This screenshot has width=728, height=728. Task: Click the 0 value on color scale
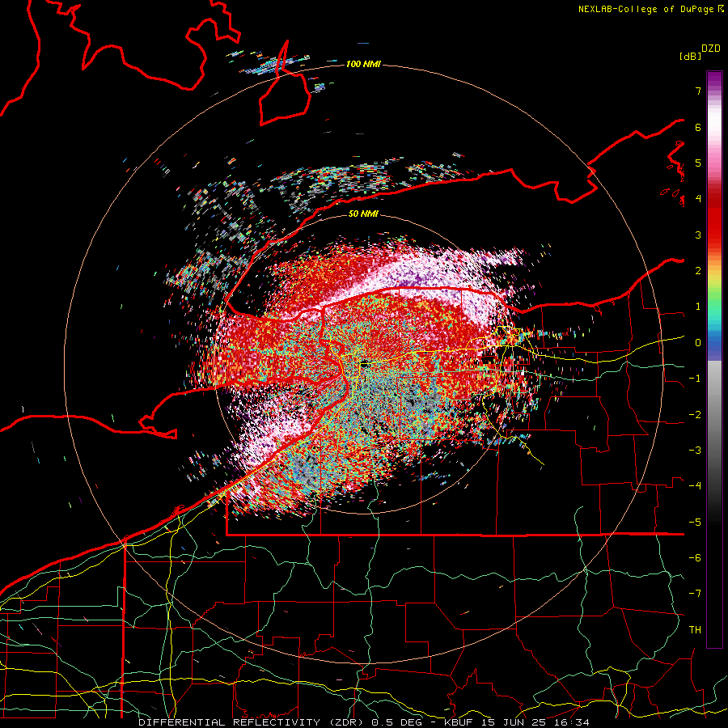pyautogui.click(x=698, y=343)
